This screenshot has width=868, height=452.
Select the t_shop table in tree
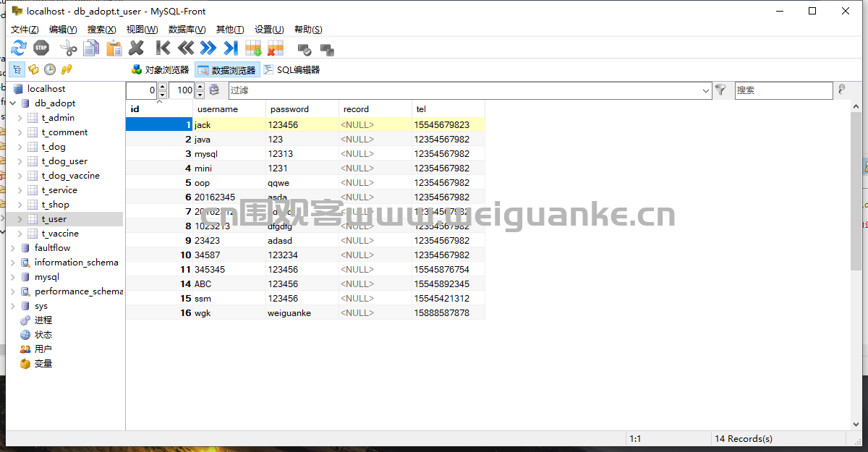coord(56,205)
